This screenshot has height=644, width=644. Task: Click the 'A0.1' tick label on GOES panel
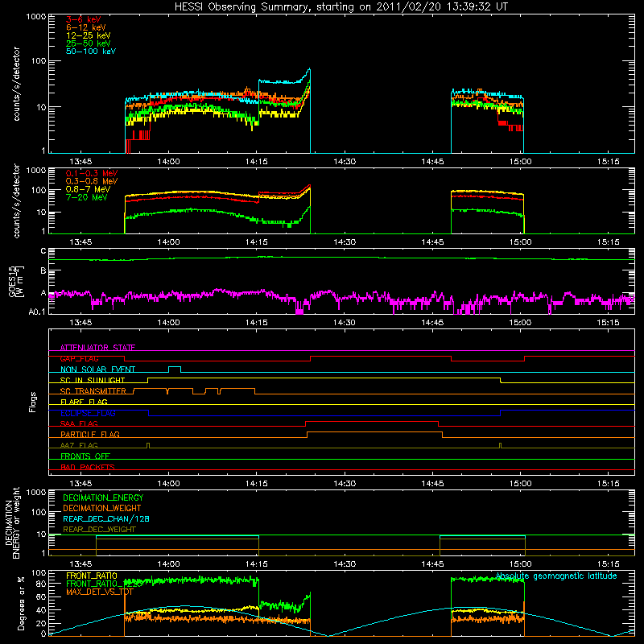pyautogui.click(x=36, y=312)
